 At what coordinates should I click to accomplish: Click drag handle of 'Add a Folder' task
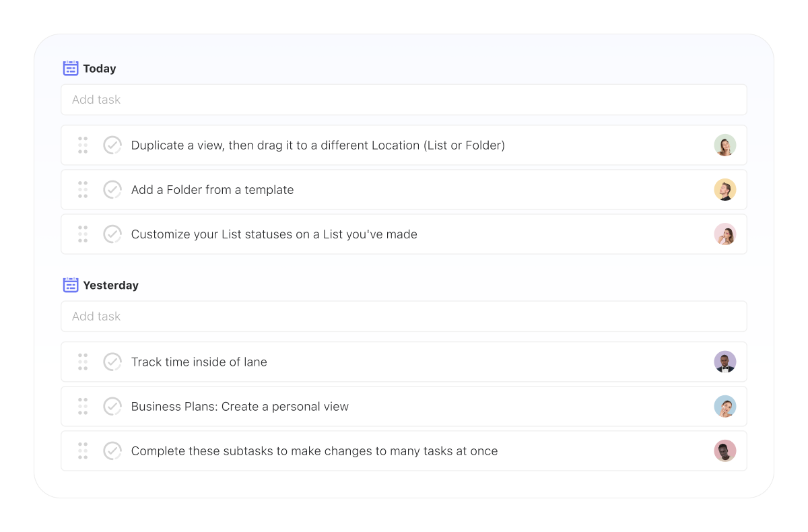(x=83, y=189)
